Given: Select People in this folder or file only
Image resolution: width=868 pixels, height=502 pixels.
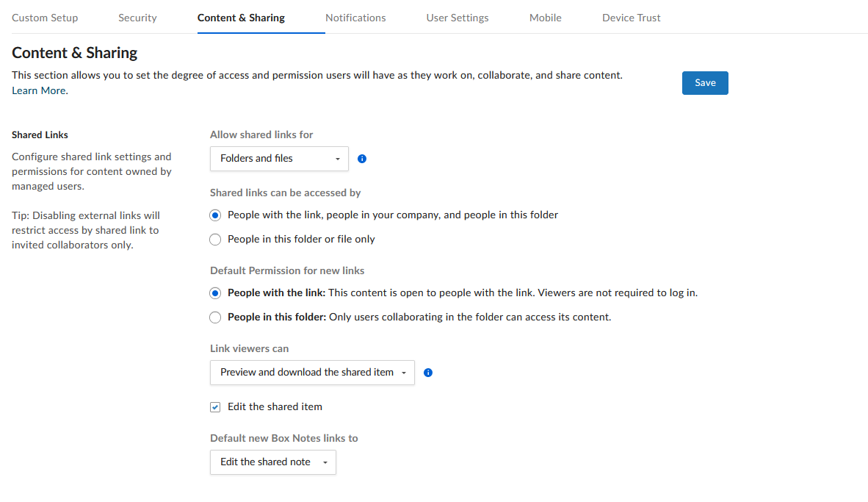Looking at the screenshot, I should point(215,240).
